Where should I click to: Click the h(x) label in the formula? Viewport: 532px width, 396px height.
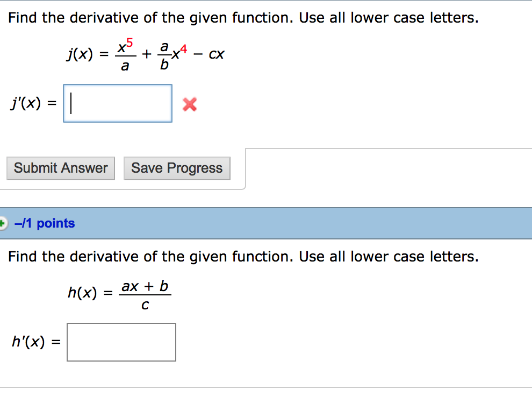click(82, 293)
